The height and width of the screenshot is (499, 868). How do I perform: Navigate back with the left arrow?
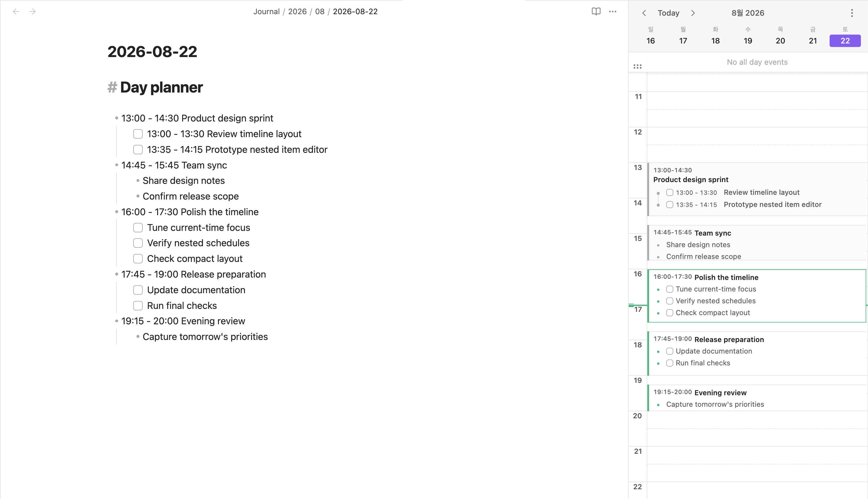tap(16, 12)
